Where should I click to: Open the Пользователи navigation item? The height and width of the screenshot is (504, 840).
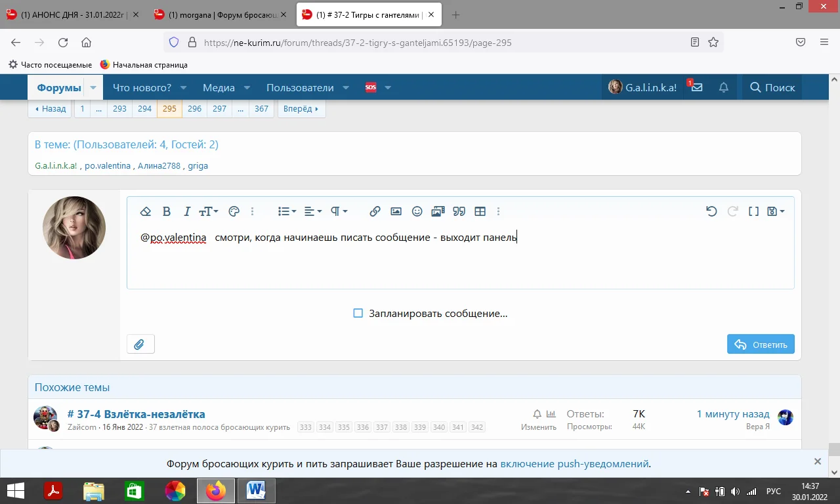click(300, 87)
